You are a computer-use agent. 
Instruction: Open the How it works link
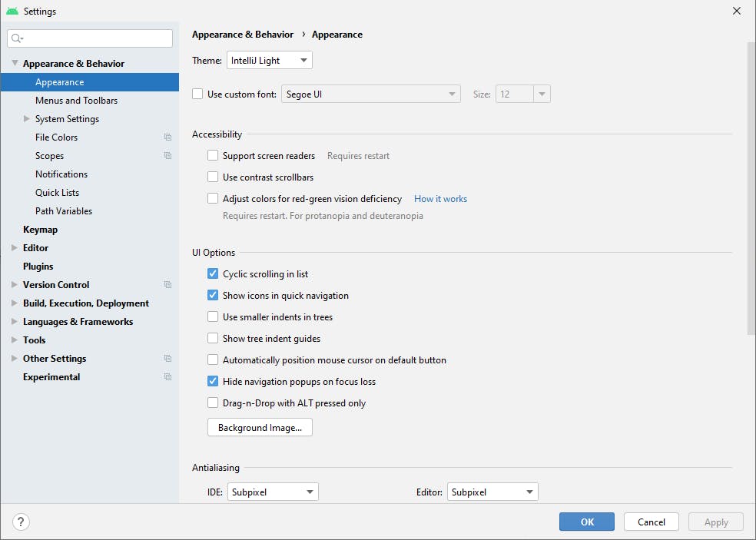click(440, 199)
